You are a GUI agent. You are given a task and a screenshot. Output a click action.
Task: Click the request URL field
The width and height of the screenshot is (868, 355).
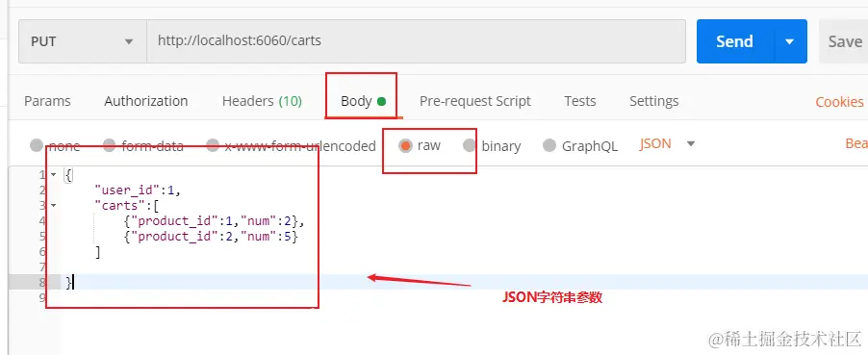click(416, 41)
